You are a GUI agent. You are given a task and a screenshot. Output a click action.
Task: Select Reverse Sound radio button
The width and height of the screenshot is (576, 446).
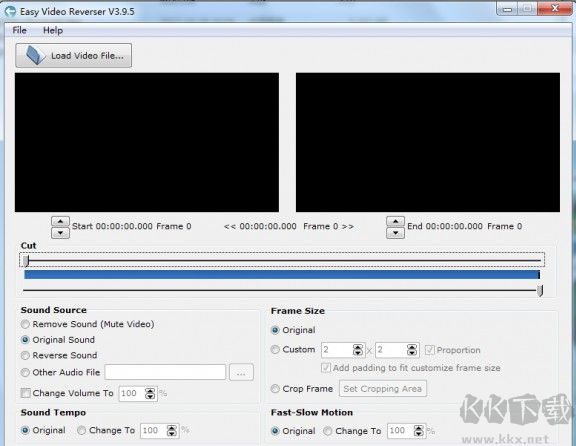(x=25, y=356)
